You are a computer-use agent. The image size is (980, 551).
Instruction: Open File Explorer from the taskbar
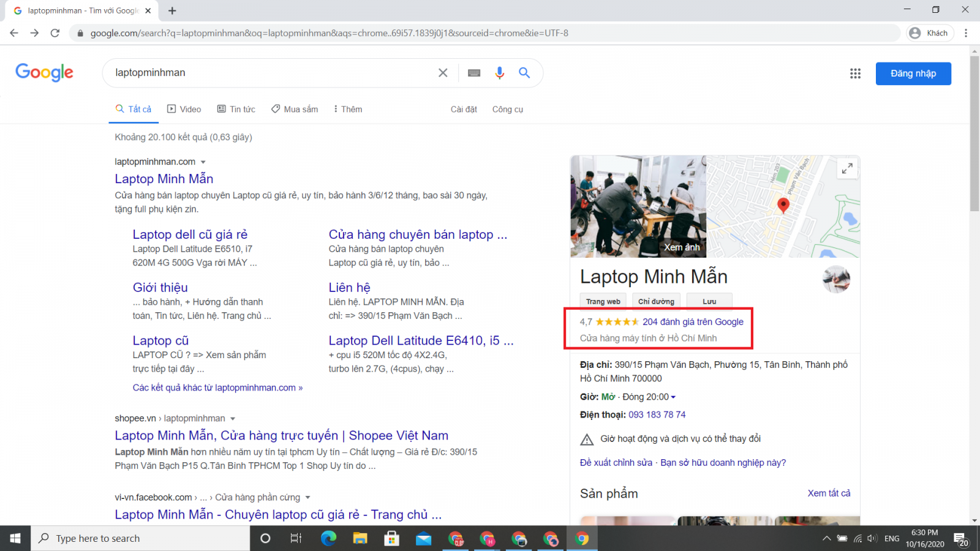click(360, 538)
